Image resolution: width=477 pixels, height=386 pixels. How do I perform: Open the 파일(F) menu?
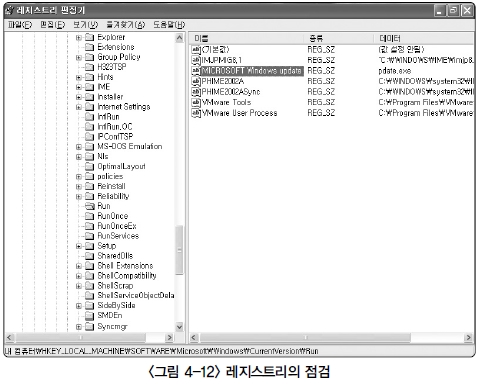(x=20, y=25)
